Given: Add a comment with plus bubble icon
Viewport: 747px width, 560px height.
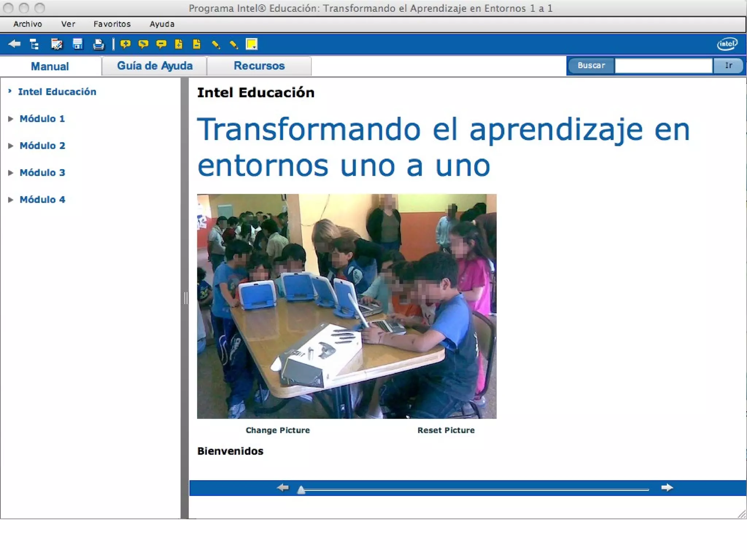Looking at the screenshot, I should [125, 44].
